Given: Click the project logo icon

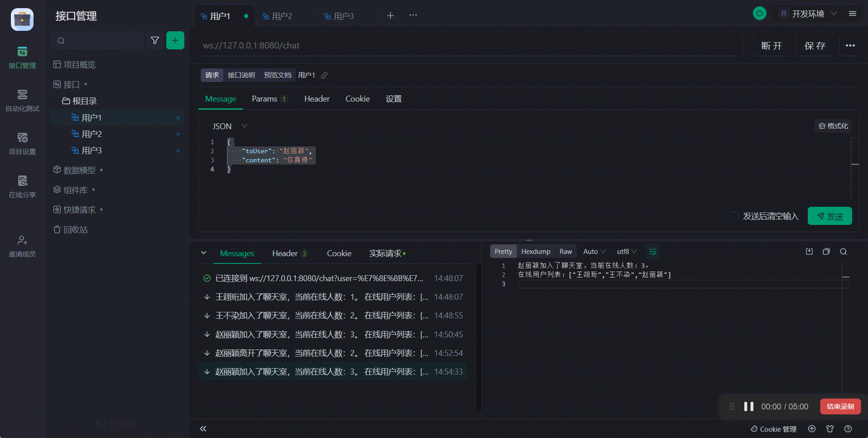Looking at the screenshot, I should 22,19.
